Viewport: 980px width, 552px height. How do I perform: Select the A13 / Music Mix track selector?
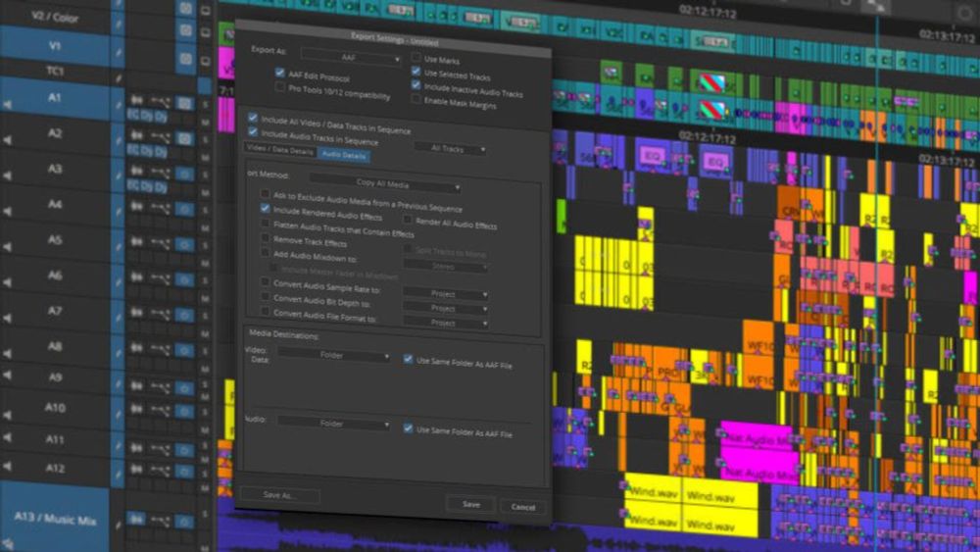point(55,519)
